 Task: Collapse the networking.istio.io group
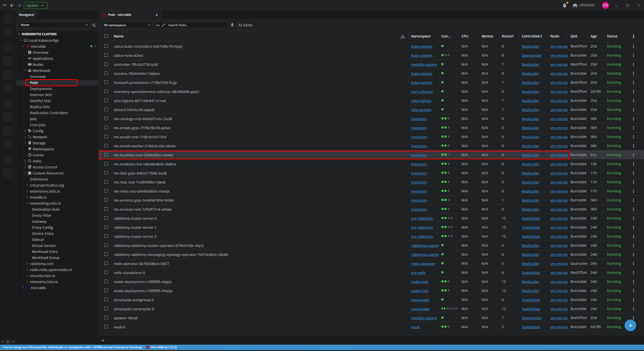coord(27,203)
